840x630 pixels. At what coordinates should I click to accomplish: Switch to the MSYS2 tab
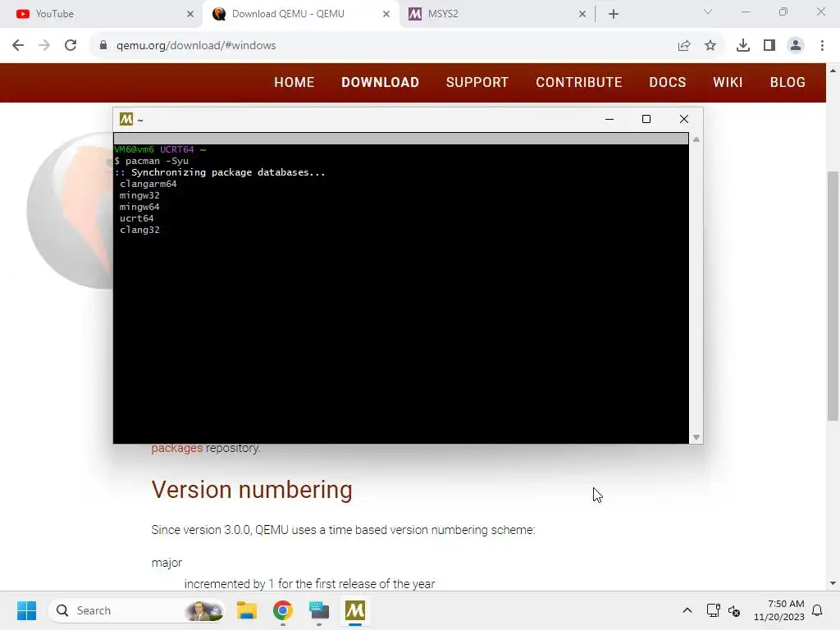point(495,14)
